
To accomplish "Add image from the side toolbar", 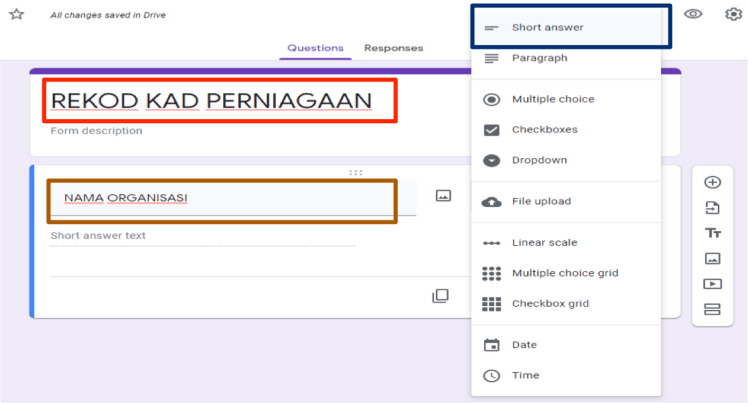I will click(x=712, y=258).
